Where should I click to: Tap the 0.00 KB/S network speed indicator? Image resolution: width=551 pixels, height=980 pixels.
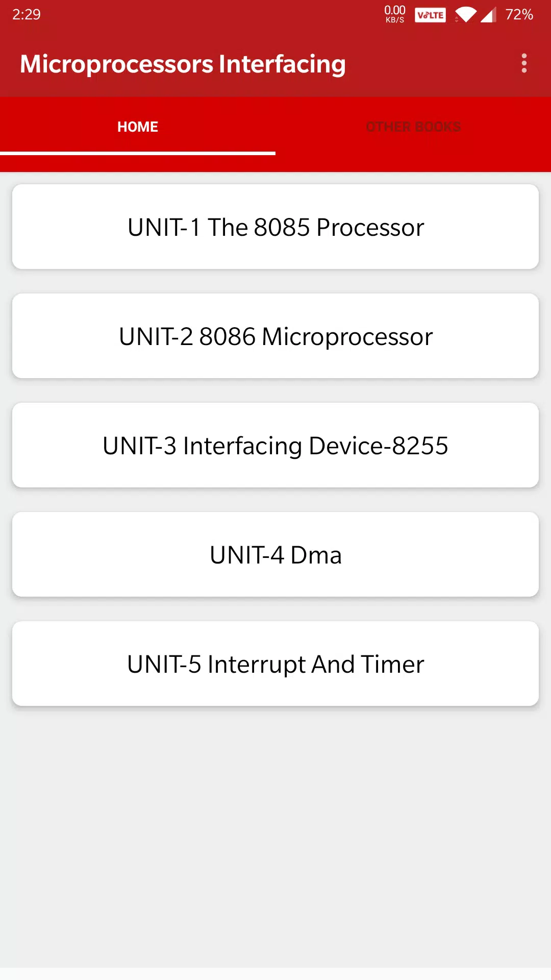[395, 14]
